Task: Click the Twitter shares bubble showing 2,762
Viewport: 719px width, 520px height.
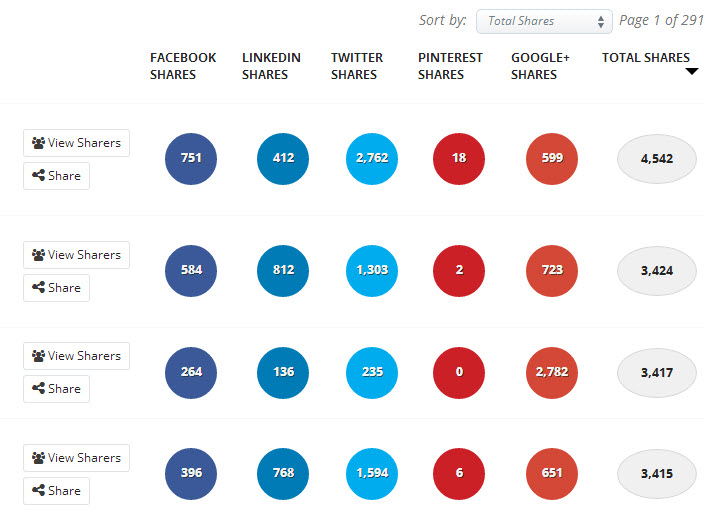Action: click(372, 159)
